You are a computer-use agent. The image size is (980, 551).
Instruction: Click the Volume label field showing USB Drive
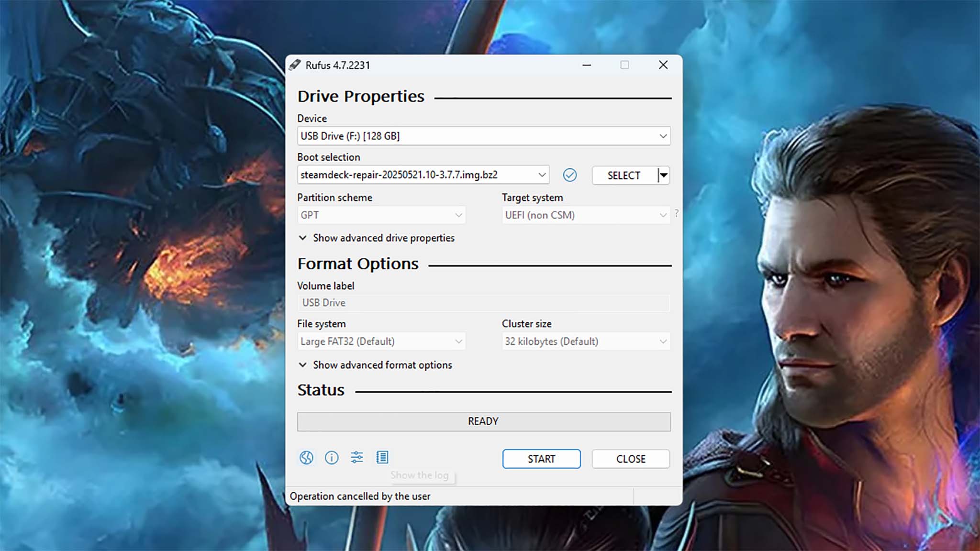[483, 303]
